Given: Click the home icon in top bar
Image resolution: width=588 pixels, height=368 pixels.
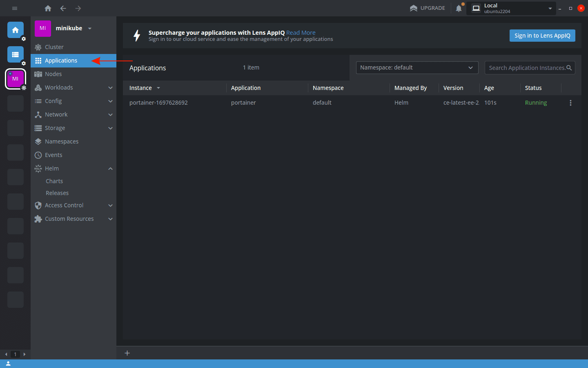Looking at the screenshot, I should tap(48, 8).
